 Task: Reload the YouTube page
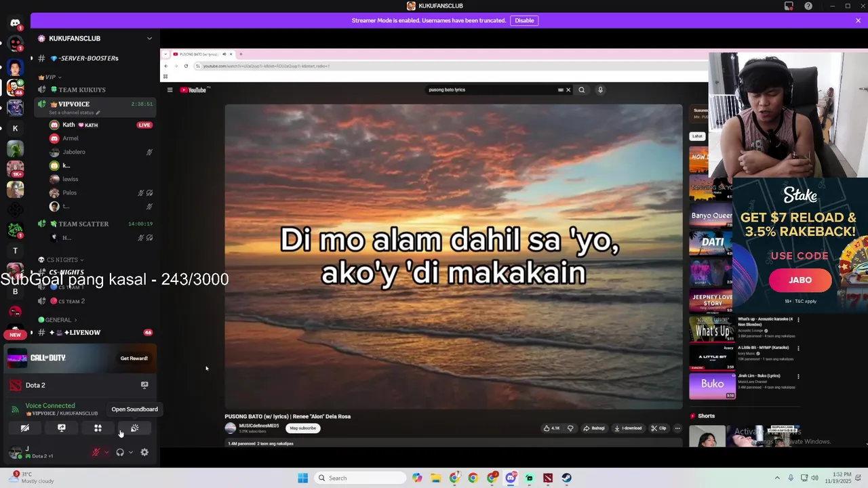tap(186, 66)
